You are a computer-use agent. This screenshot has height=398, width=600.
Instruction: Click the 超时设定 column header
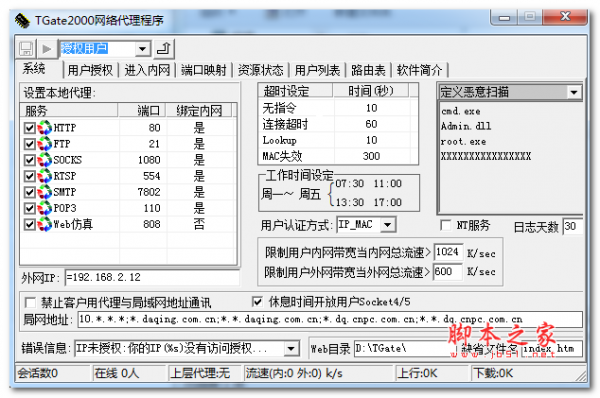coord(295,91)
